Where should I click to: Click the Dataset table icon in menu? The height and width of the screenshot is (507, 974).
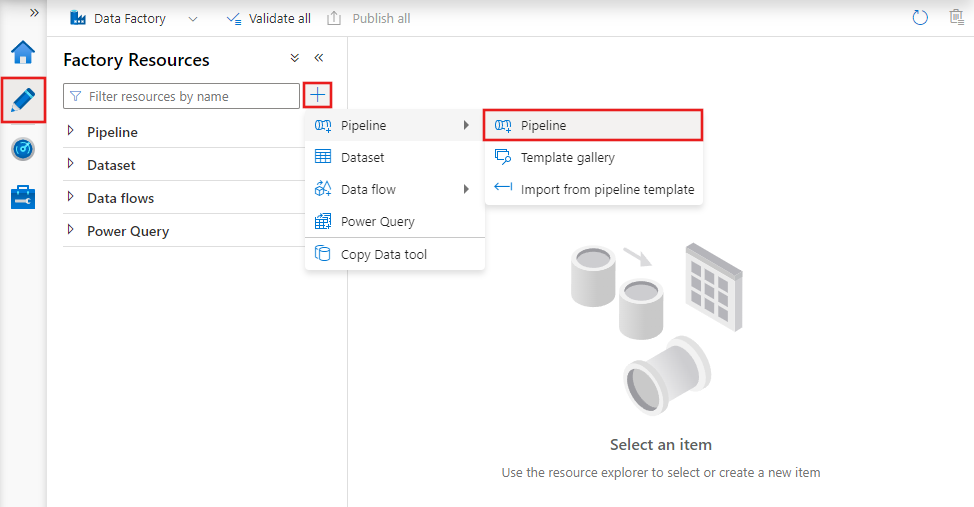(x=323, y=156)
